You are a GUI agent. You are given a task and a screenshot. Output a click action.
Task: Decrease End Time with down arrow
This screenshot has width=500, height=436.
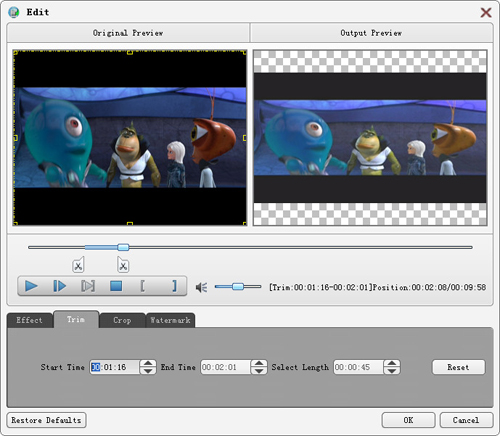click(x=259, y=371)
